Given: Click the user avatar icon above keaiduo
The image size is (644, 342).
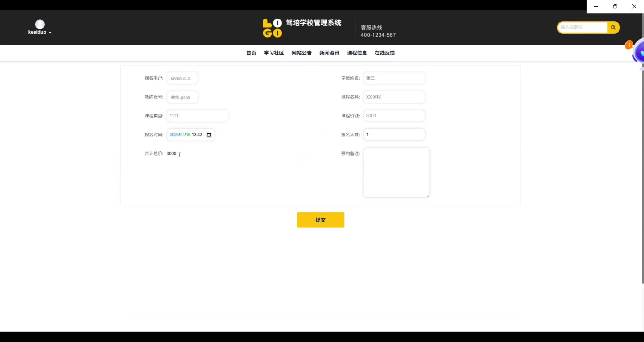Looking at the screenshot, I should click(x=40, y=24).
